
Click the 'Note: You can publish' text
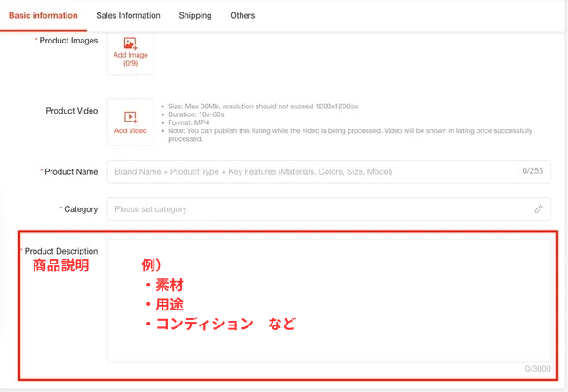click(350, 135)
